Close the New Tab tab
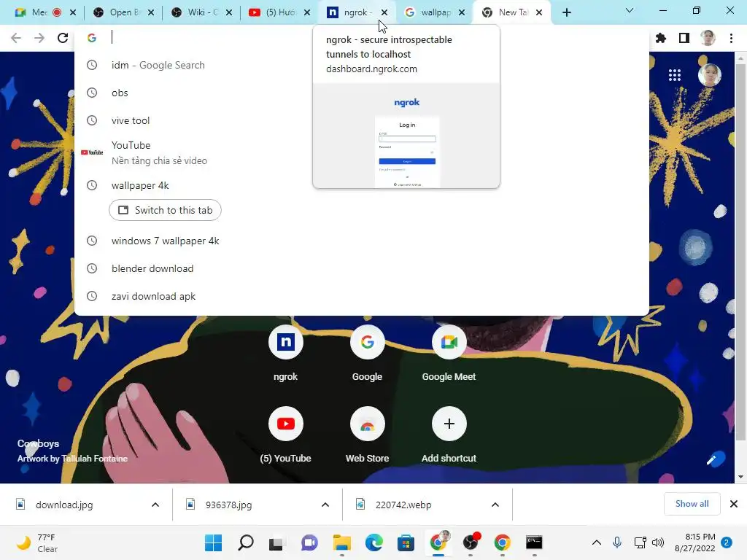Screen dimensions: 747x560 [539, 12]
